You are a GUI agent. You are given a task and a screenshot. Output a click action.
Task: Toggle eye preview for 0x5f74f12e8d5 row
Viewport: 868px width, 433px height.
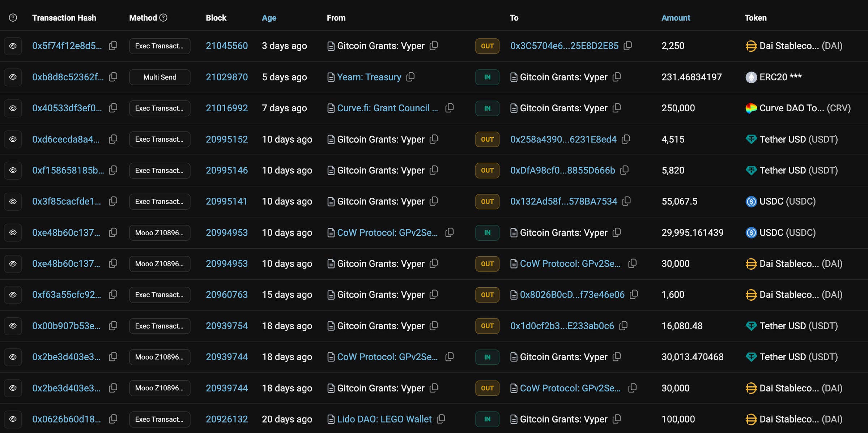point(13,46)
